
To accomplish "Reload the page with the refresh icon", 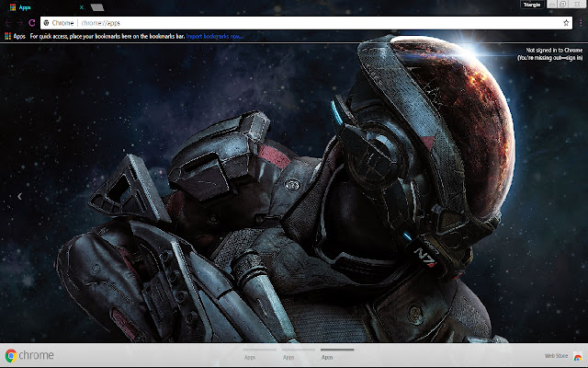I will (x=32, y=23).
